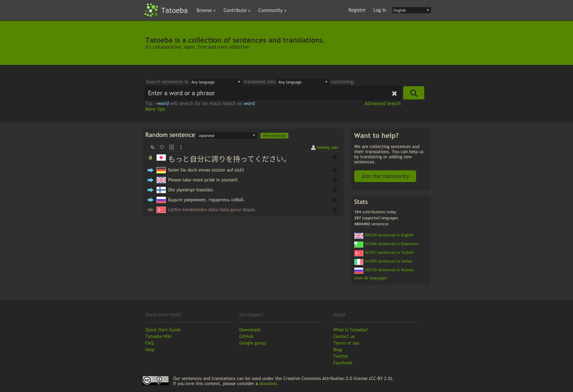Click the arrow beside the German translation

tap(151, 170)
